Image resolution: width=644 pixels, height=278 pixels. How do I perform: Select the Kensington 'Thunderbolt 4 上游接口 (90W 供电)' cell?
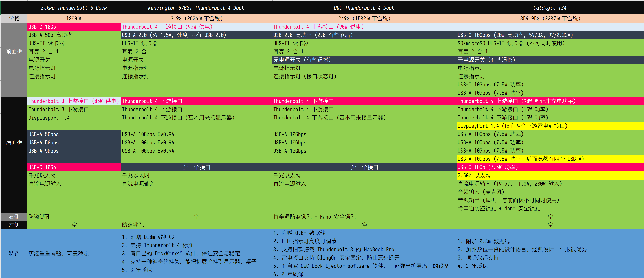point(196,27)
